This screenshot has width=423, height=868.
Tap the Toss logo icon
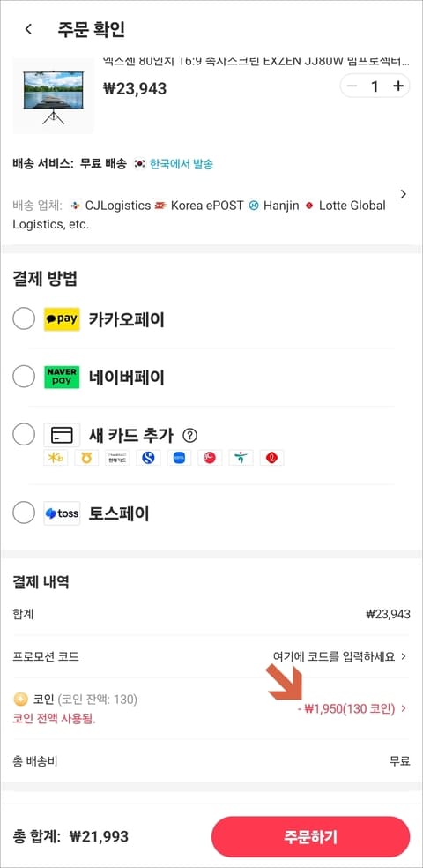coord(62,513)
